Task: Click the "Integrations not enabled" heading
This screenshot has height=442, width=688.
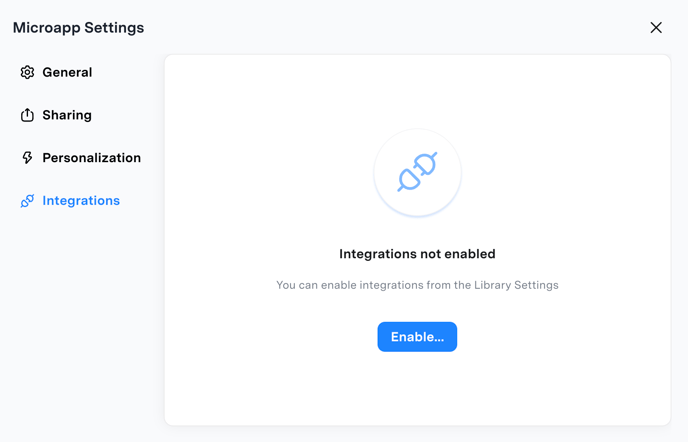Action: [417, 254]
